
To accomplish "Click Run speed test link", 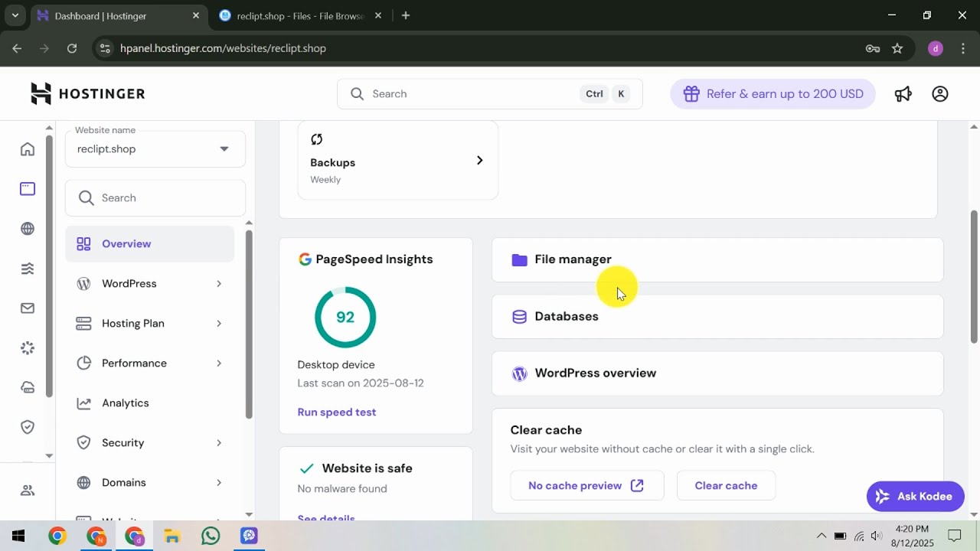I will click(337, 412).
